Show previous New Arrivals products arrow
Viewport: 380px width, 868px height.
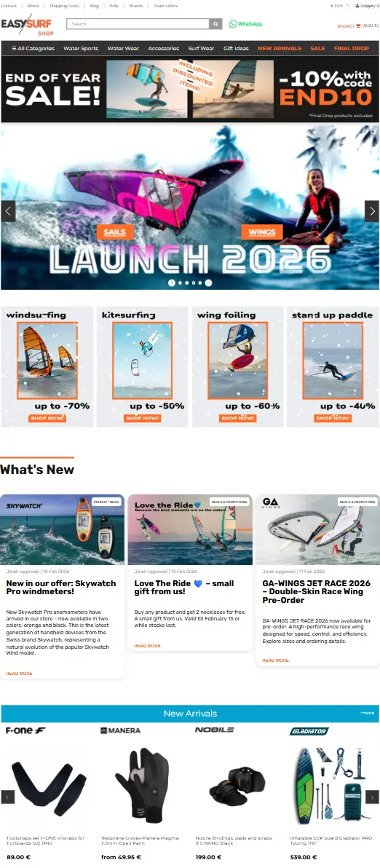click(8, 797)
